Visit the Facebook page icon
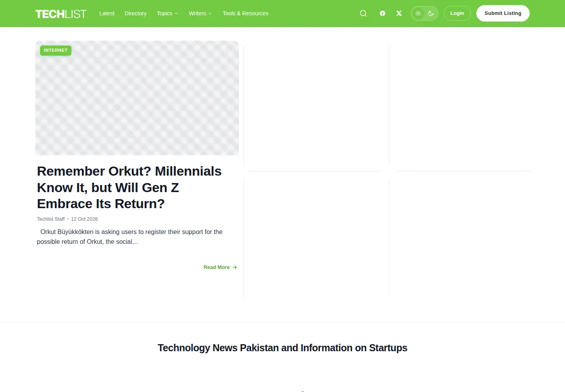565x392 pixels. coord(383,13)
